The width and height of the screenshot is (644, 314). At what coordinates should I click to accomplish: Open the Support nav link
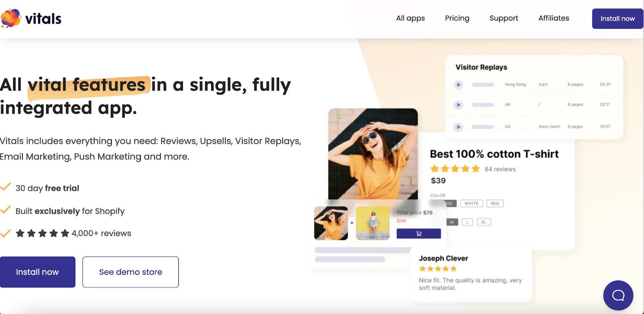(504, 18)
